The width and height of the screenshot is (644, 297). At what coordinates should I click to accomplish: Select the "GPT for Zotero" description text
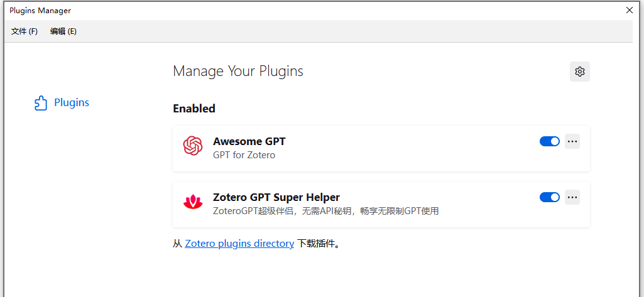click(244, 155)
